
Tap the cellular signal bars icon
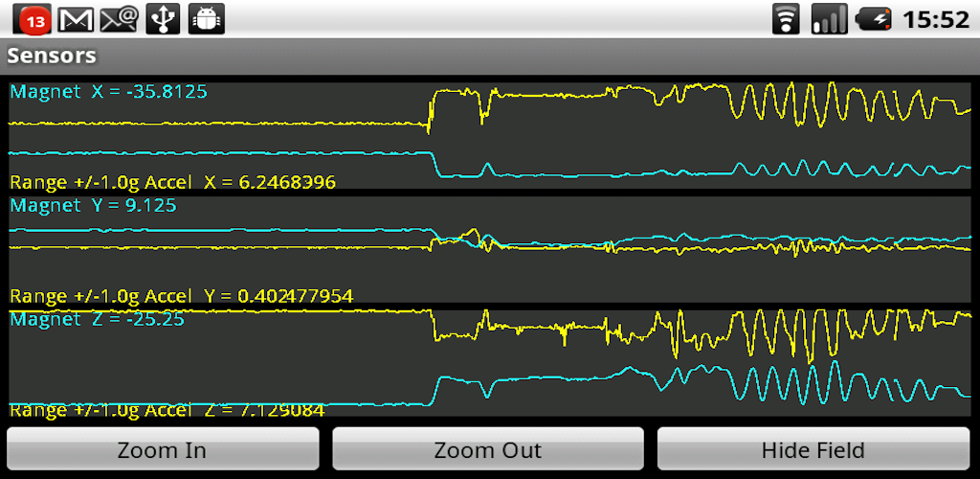(x=830, y=19)
